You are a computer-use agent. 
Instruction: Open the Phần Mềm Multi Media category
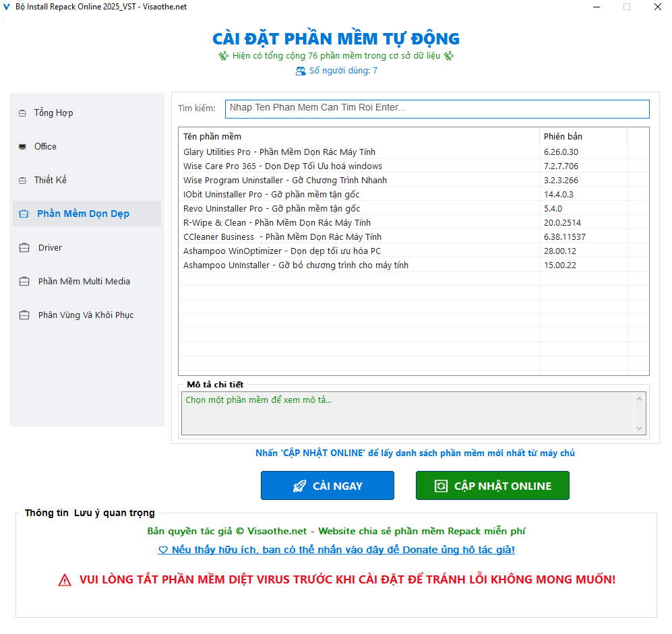[x=87, y=282]
